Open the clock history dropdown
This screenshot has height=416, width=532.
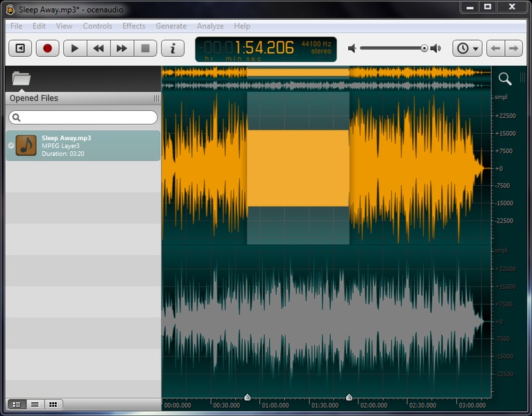467,49
